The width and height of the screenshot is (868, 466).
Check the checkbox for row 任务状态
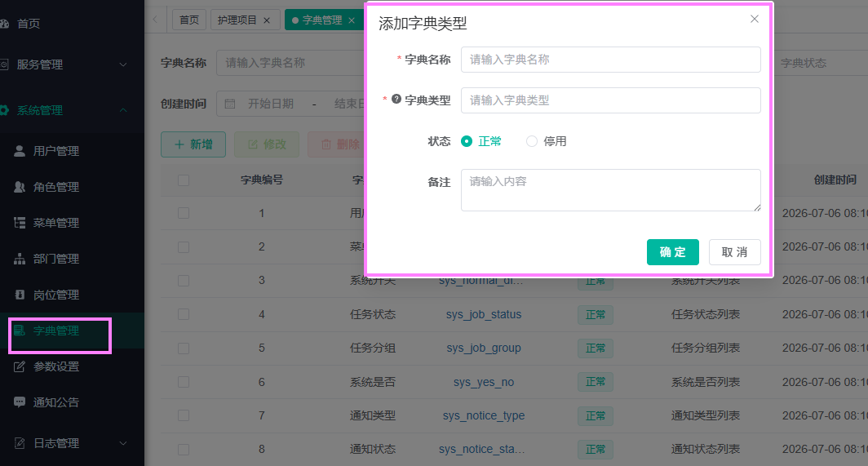click(x=184, y=315)
